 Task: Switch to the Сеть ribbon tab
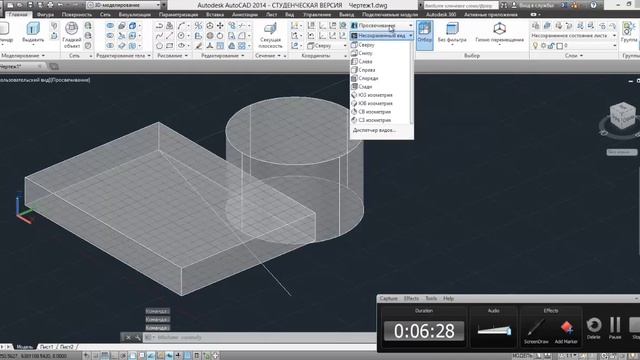click(105, 14)
